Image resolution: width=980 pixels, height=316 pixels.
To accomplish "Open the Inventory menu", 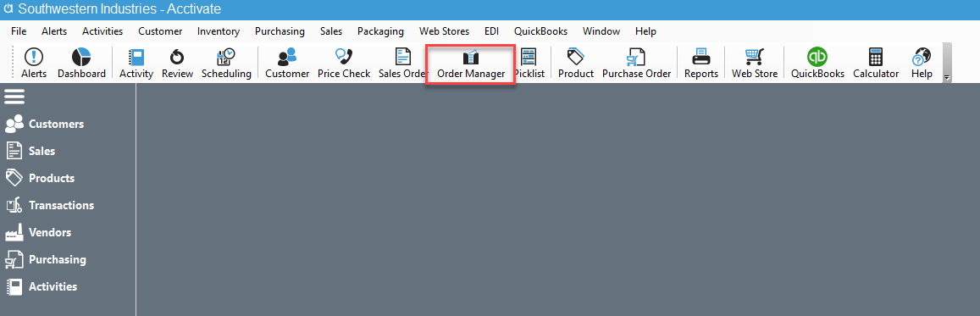I will click(219, 31).
